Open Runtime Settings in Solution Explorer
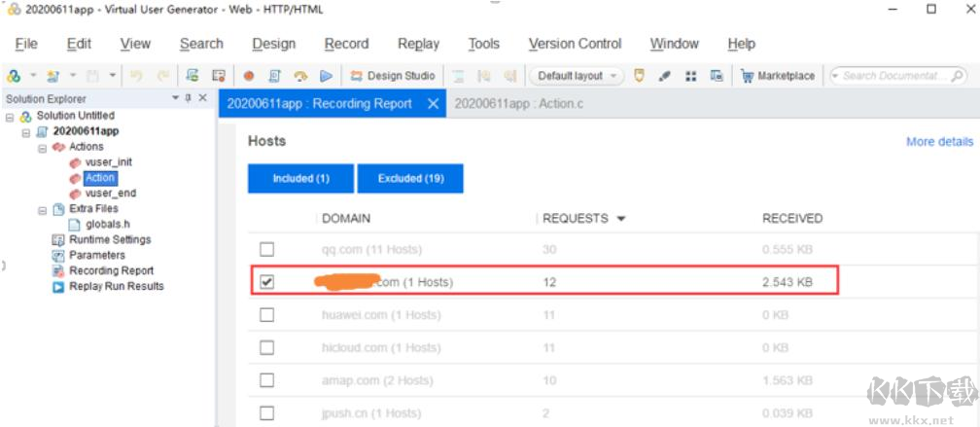980x427 pixels. [110, 240]
